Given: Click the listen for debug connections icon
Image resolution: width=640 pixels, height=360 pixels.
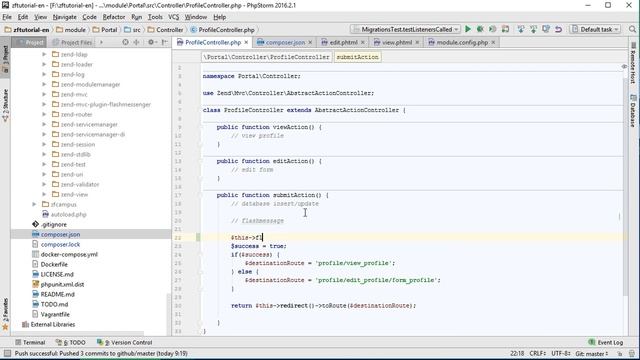Looking at the screenshot, I should point(505,29).
